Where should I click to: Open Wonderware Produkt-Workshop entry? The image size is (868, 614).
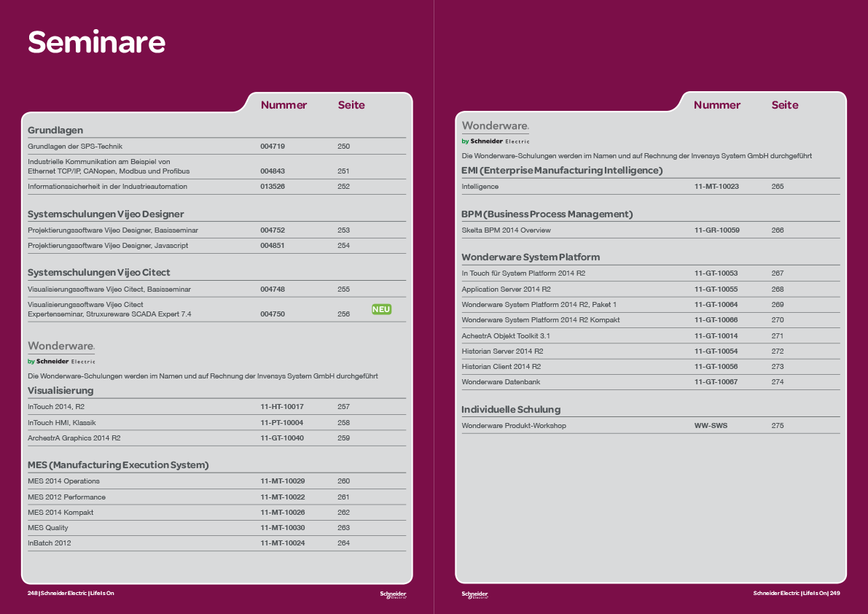tap(514, 426)
